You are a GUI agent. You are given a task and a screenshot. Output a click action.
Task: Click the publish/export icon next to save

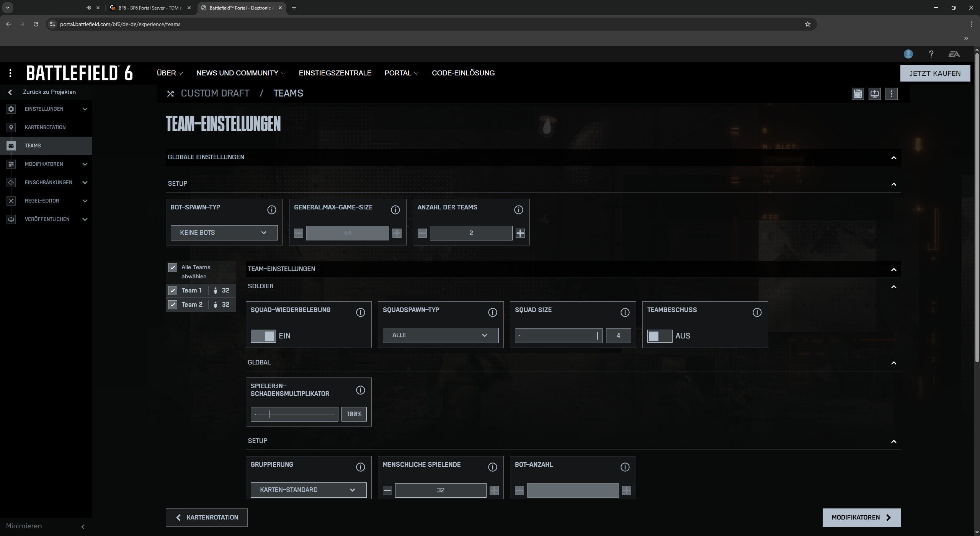click(874, 94)
